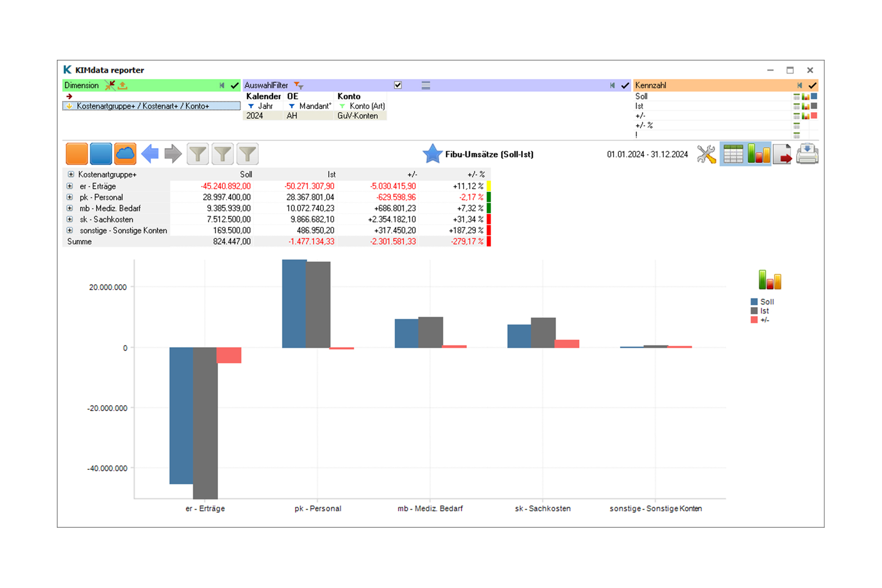
Task: Click the first funnel filter button
Action: pyautogui.click(x=198, y=154)
